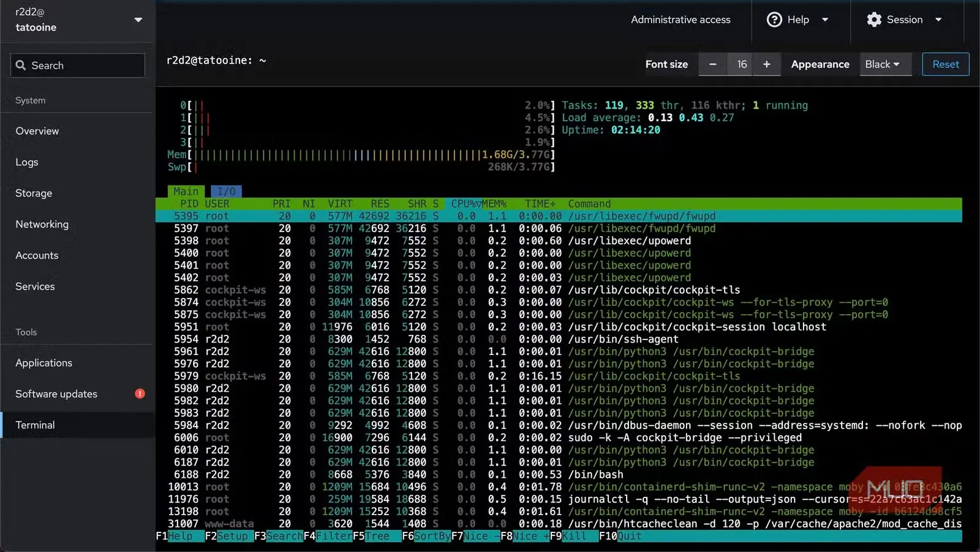Select process 5984 dbus-daemon row

pyautogui.click(x=559, y=425)
